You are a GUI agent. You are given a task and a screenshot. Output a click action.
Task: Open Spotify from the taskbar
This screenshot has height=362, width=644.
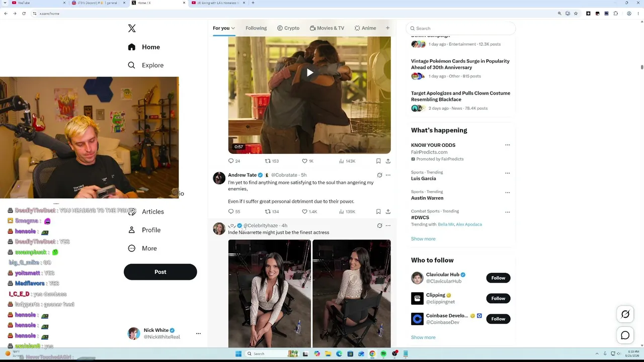pos(383,354)
